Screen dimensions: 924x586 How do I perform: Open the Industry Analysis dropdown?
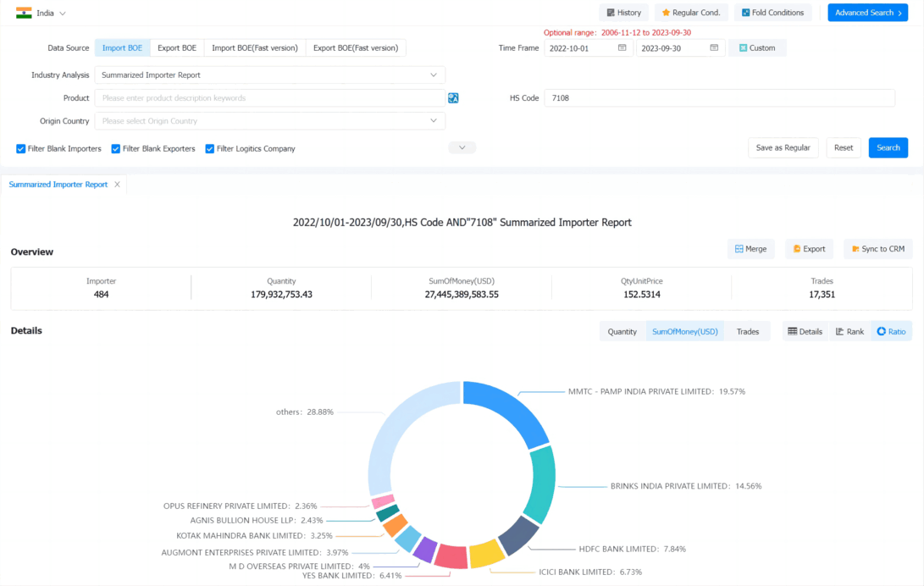tap(270, 75)
